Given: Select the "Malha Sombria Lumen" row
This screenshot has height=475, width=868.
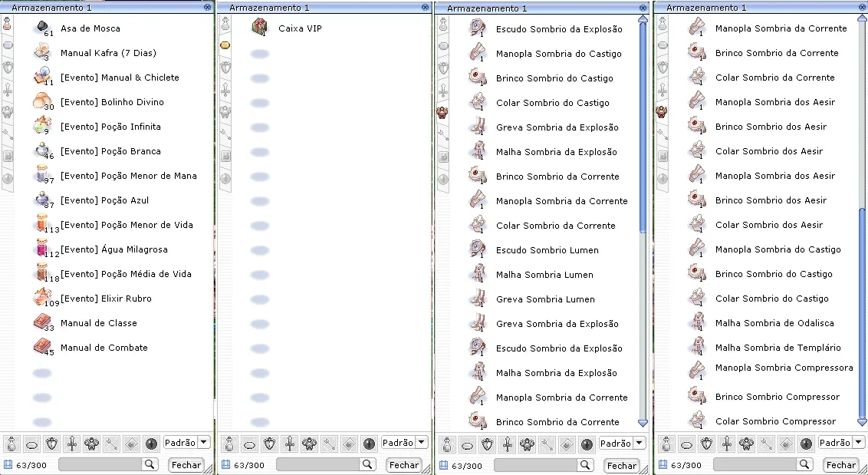Looking at the screenshot, I should click(x=545, y=275).
